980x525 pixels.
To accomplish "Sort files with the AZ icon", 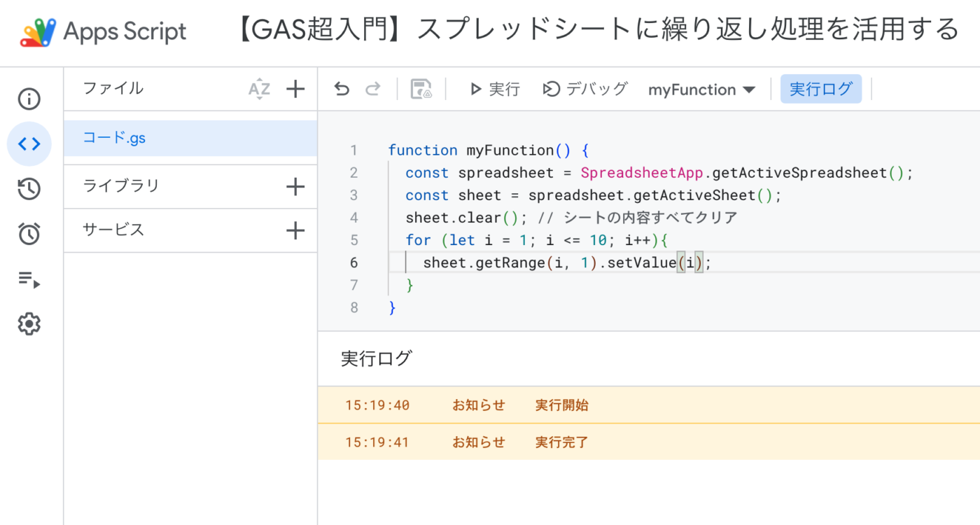I will click(259, 89).
